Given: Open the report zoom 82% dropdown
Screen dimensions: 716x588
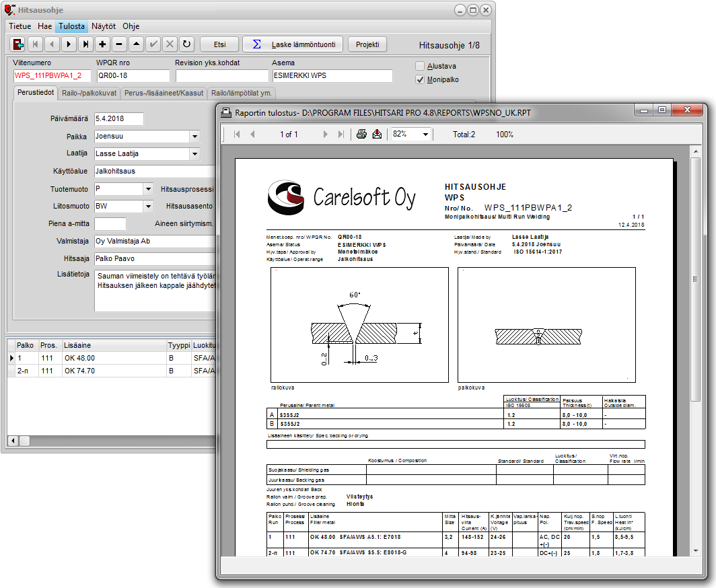Looking at the screenshot, I should coord(425,135).
